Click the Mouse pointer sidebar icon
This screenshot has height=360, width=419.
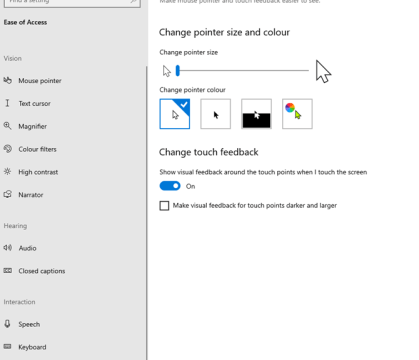pyautogui.click(x=7, y=80)
